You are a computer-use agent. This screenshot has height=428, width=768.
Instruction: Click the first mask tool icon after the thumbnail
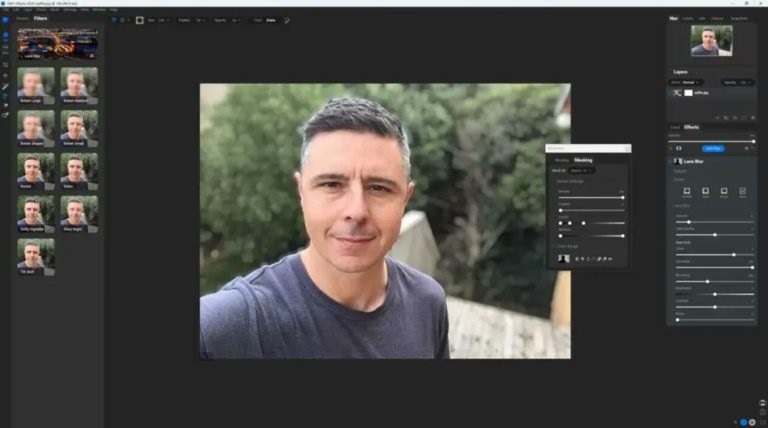coord(577,259)
